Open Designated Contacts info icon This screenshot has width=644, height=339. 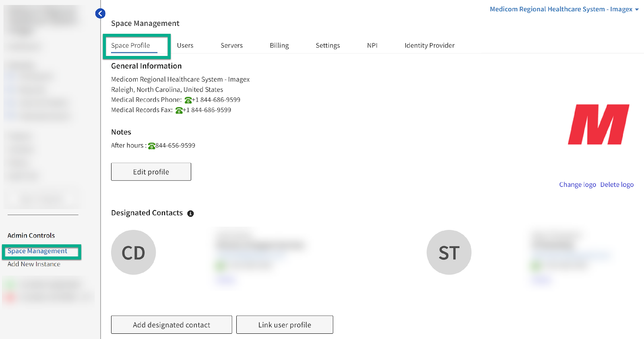(190, 213)
